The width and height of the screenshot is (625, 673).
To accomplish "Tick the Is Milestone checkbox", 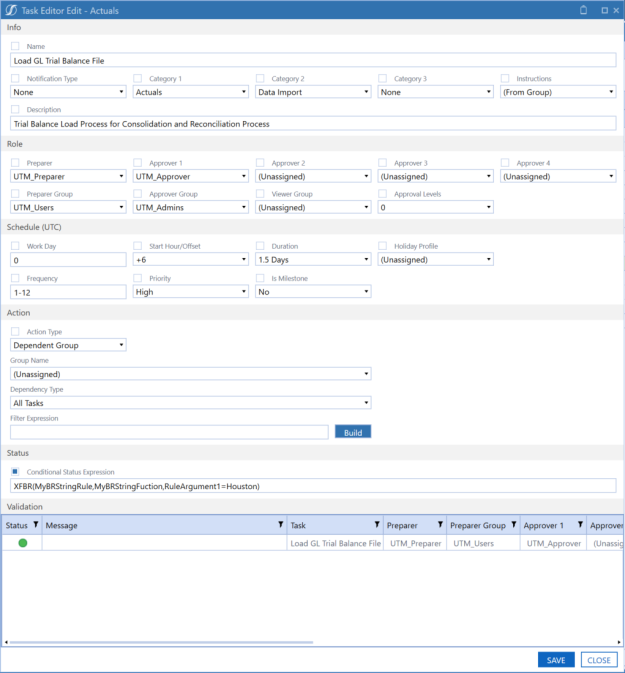I will [261, 278].
